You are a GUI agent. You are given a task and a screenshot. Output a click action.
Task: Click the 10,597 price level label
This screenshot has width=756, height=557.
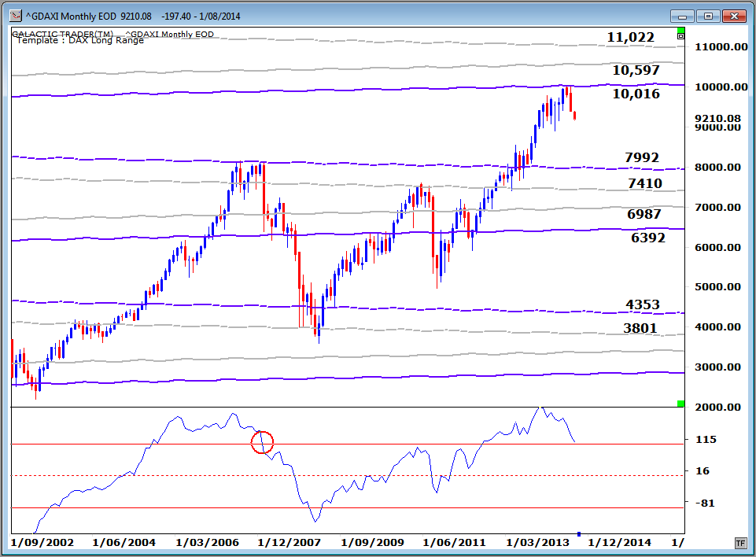coord(636,70)
